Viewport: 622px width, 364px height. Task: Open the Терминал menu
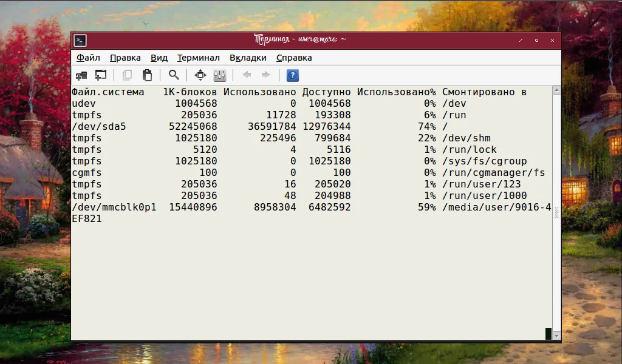pos(199,58)
